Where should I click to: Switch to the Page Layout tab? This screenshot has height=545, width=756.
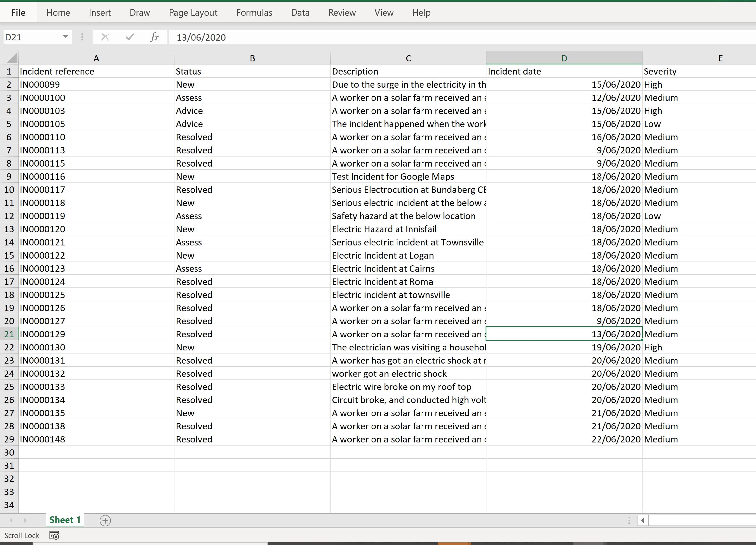click(x=193, y=13)
